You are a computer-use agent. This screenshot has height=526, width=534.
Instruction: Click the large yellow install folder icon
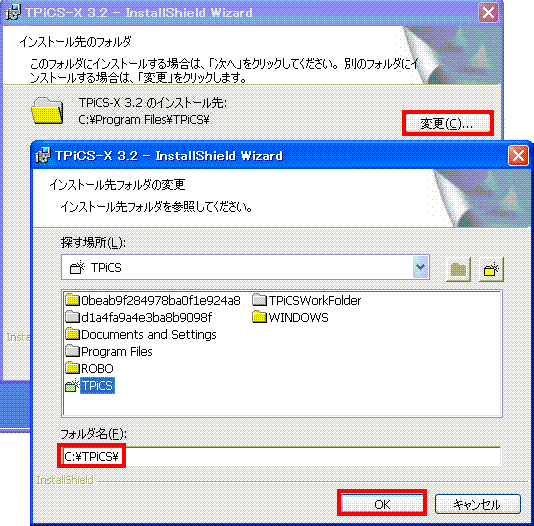[x=47, y=110]
